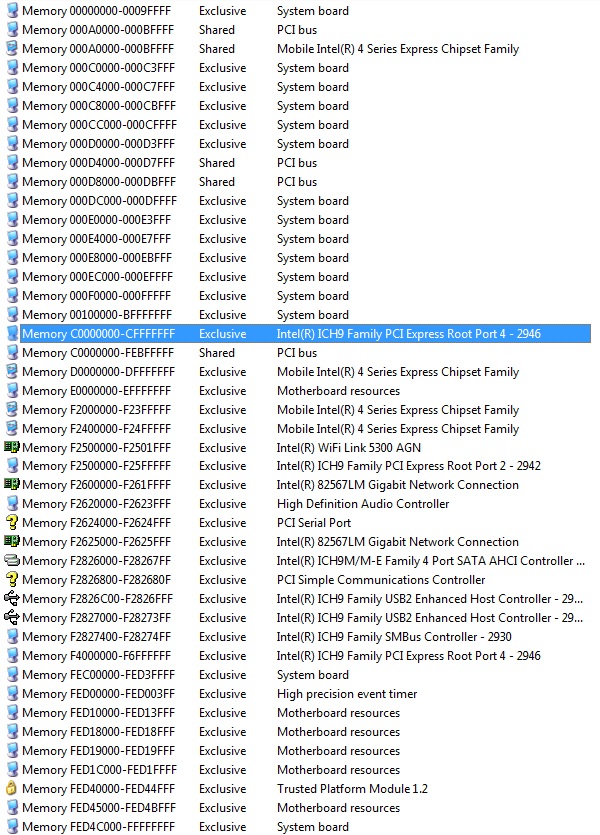The width and height of the screenshot is (600, 835).
Task: Select the Memory 000CC000-000CFFFF entry
Action: coord(298,125)
